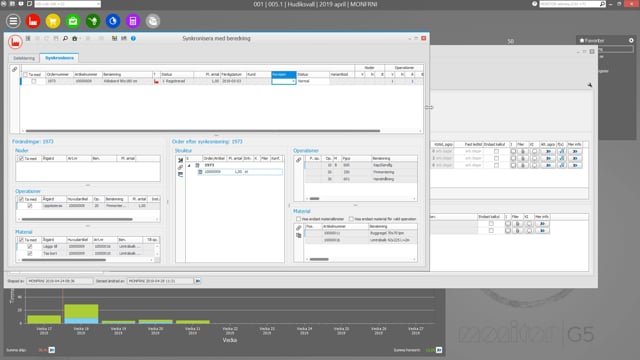
Task: Open the yellow shopping cart Purchase module
Action: (x=53, y=21)
